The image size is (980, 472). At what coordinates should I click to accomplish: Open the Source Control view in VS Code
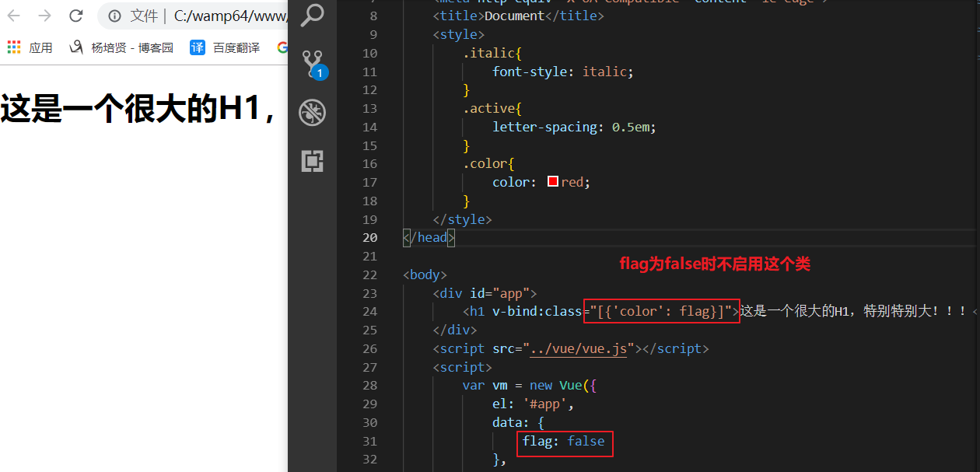pyautogui.click(x=313, y=64)
